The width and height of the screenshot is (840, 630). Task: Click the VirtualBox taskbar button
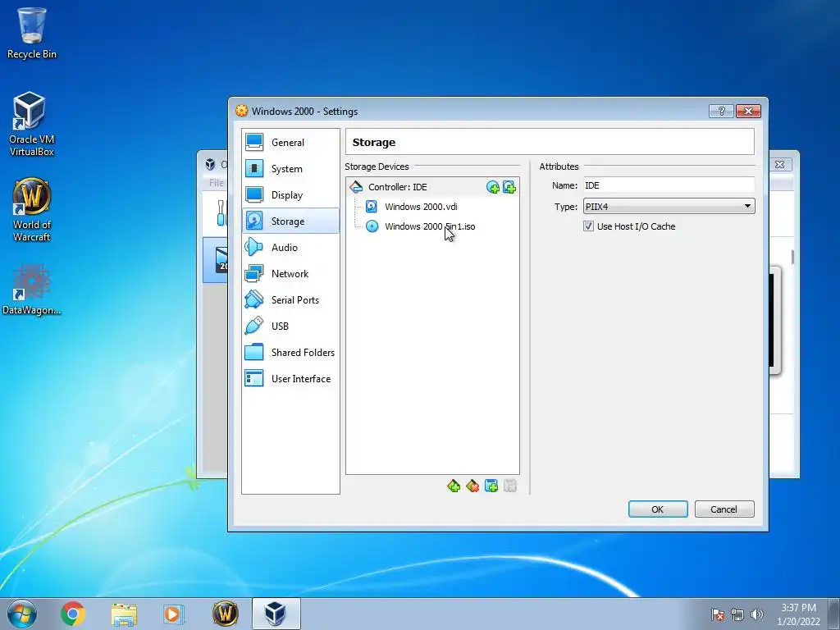276,614
